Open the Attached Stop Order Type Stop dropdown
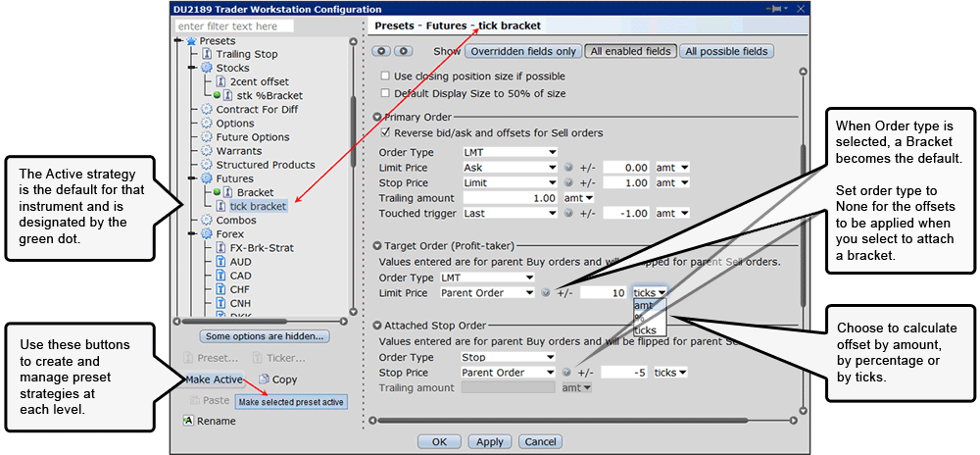The height and width of the screenshot is (455, 980). click(x=508, y=358)
